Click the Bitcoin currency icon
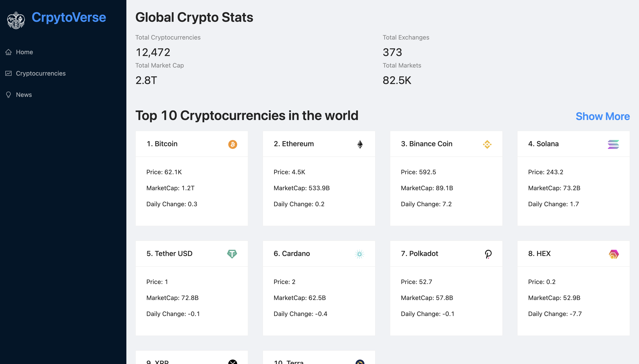The height and width of the screenshot is (364, 639). pos(233,144)
